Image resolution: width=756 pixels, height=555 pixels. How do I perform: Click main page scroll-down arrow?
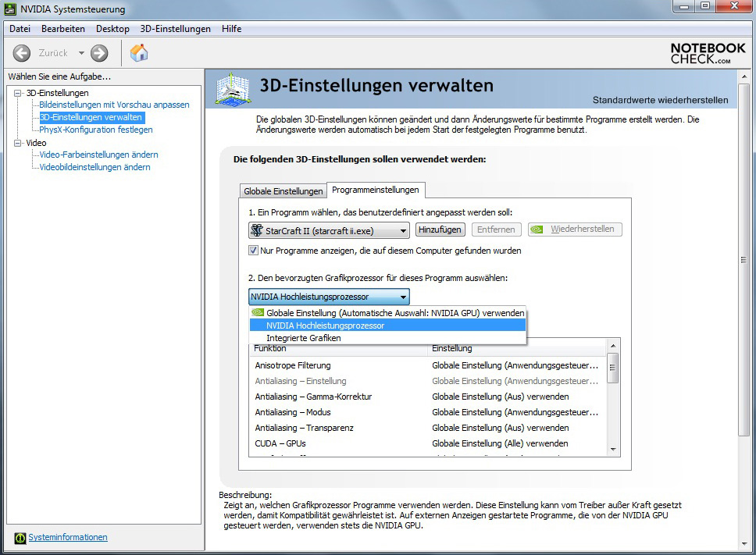[744, 544]
